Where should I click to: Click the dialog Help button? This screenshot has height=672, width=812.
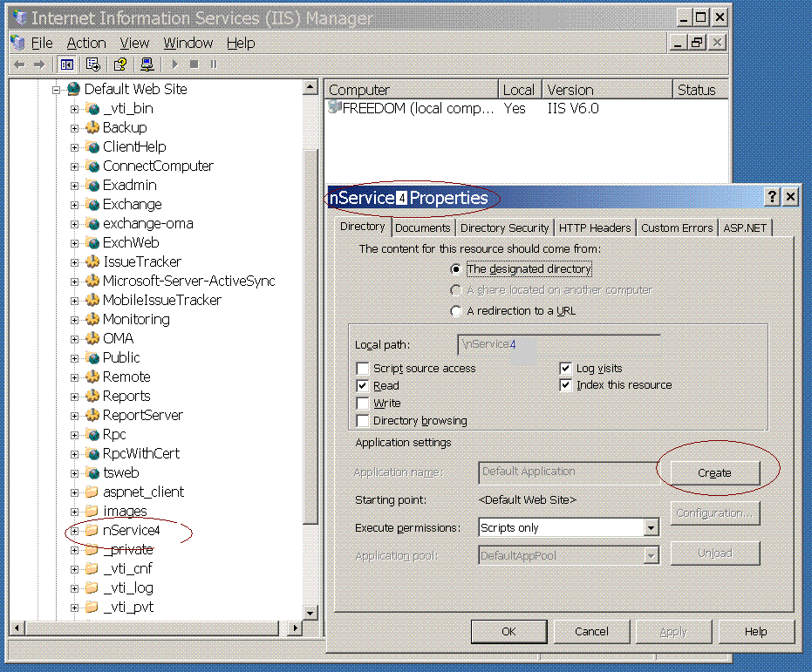tap(755, 632)
